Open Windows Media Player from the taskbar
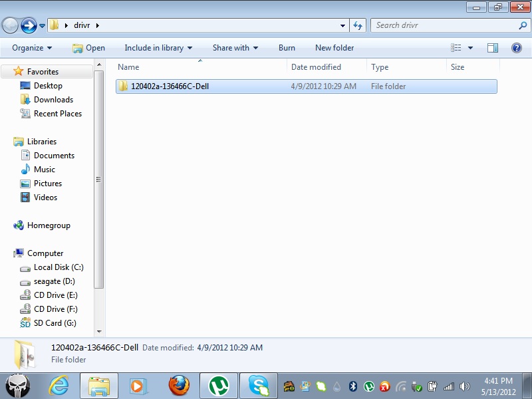This screenshot has height=399, width=532. point(138,386)
